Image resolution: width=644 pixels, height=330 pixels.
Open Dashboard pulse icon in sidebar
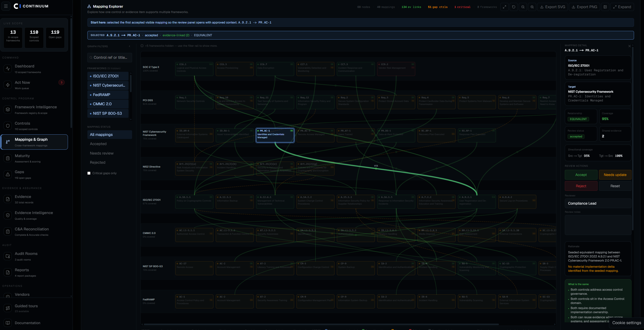click(8, 69)
